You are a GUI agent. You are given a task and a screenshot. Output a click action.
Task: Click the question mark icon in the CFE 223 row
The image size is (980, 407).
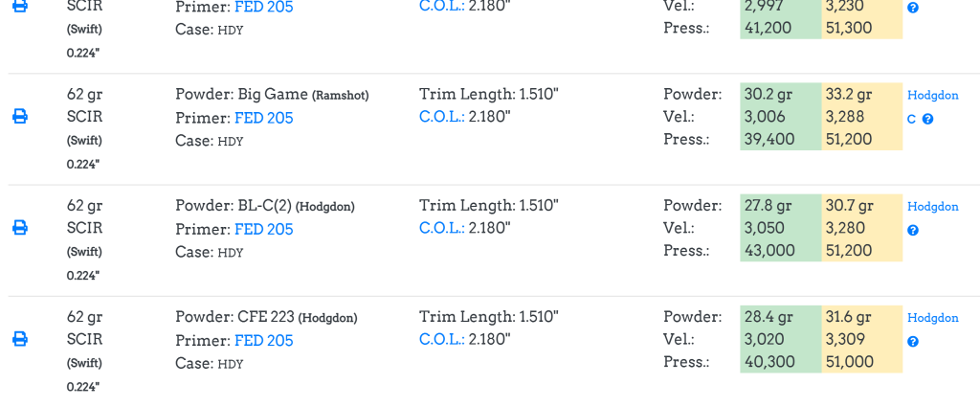tap(913, 342)
